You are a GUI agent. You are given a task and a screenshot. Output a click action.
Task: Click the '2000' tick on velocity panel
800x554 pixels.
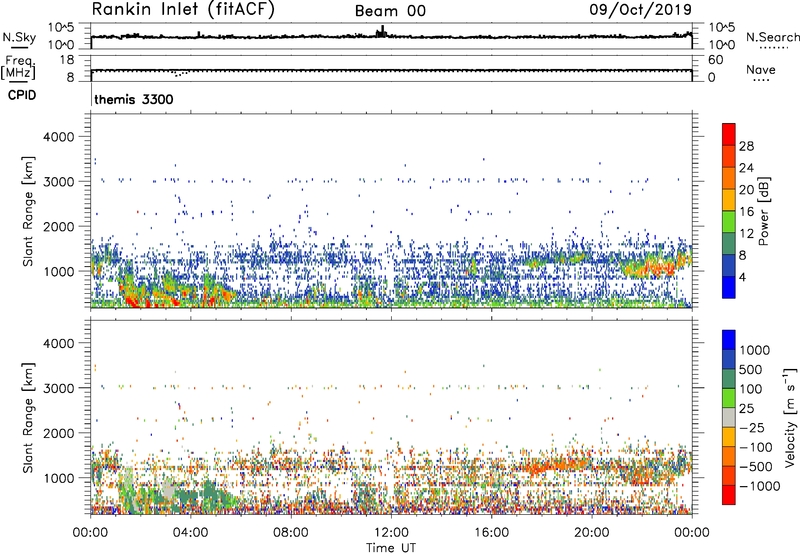[x=59, y=433]
